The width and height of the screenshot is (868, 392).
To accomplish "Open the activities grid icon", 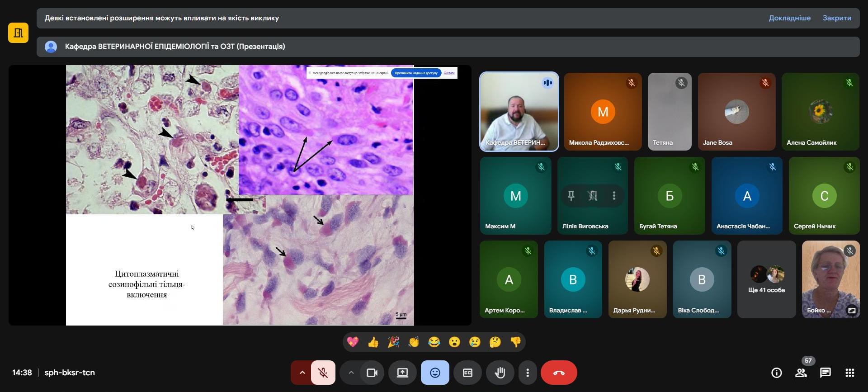I will point(849,373).
